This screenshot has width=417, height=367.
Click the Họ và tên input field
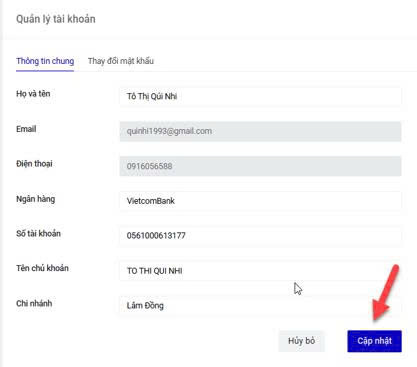click(260, 97)
